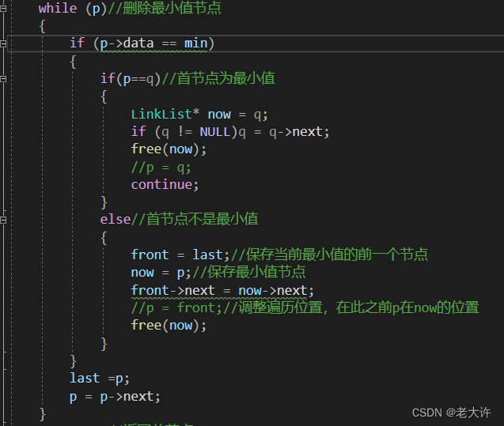Click the first 'free(now);' after q = q->next
This screenshot has height=426, width=504.
[x=169, y=149]
